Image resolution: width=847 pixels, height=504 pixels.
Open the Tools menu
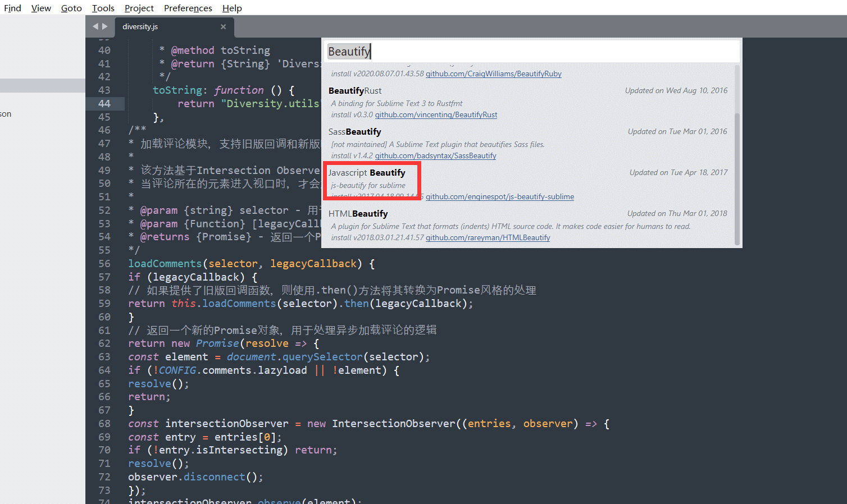(102, 8)
